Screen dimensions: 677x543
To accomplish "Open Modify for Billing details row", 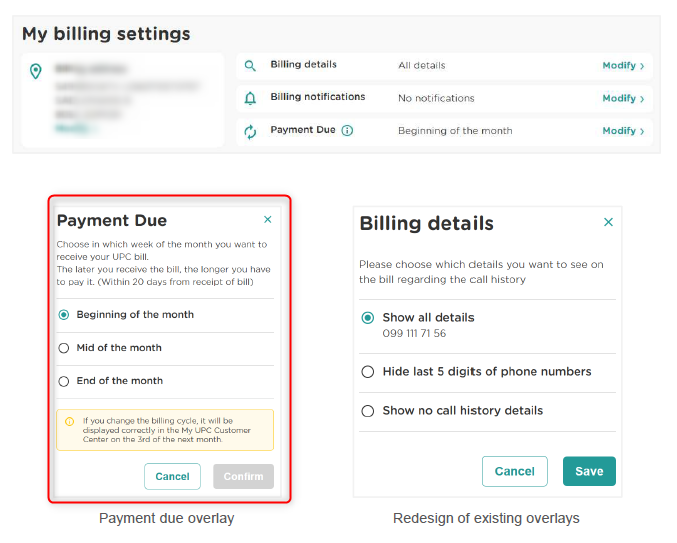I will coord(622,66).
